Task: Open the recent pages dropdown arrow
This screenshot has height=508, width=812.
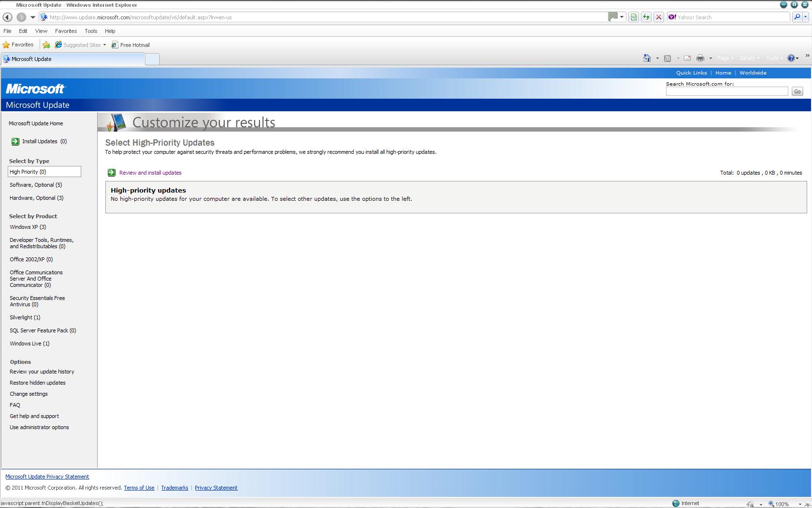Action: click(33, 17)
